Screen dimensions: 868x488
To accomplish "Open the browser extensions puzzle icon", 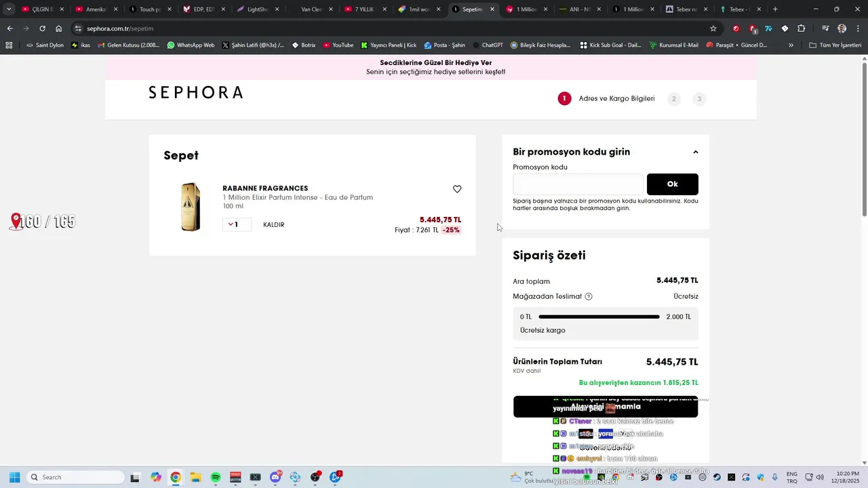I will (802, 28).
